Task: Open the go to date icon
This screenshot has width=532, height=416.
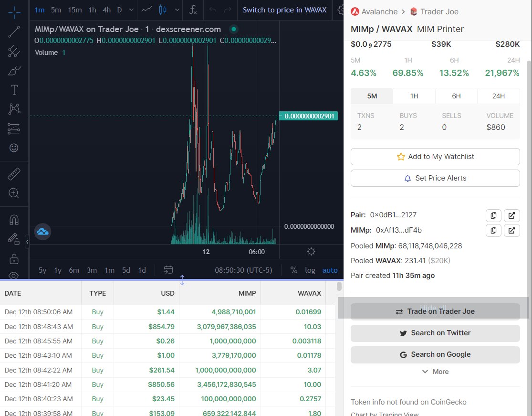Action: coord(168,270)
